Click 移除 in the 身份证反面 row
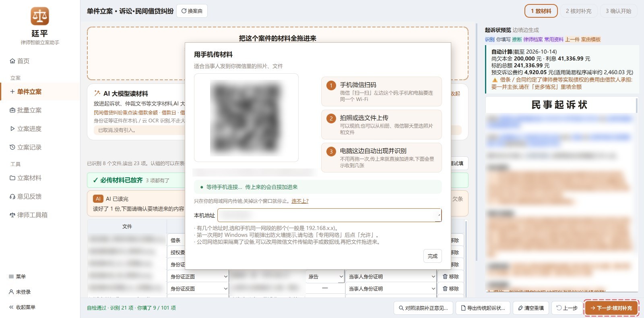This screenshot has height=318, width=644. coord(451,289)
